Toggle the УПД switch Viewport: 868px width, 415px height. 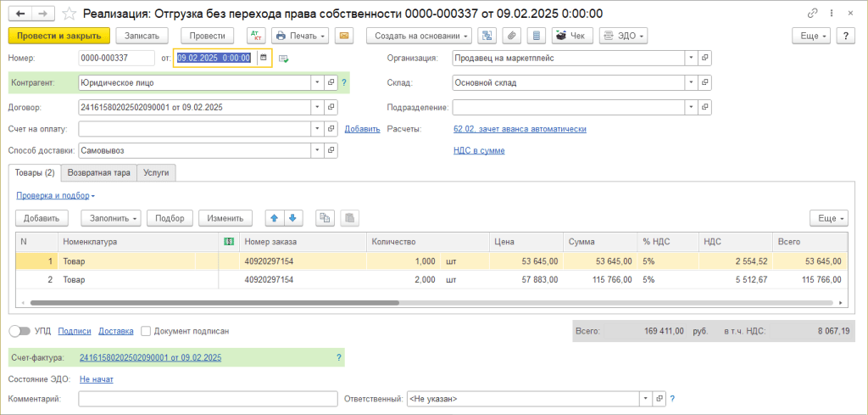pyautogui.click(x=19, y=331)
